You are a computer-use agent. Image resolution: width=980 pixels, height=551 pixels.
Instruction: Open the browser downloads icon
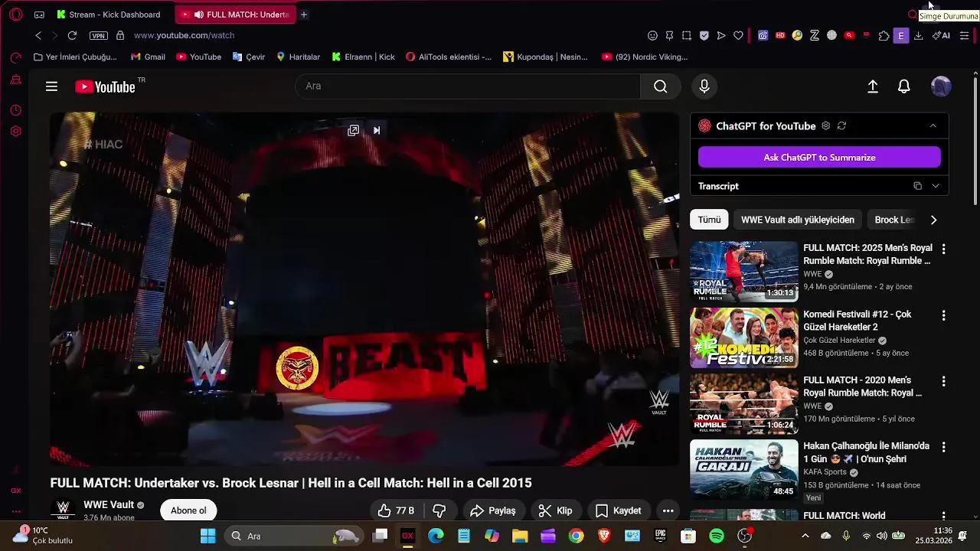[919, 35]
